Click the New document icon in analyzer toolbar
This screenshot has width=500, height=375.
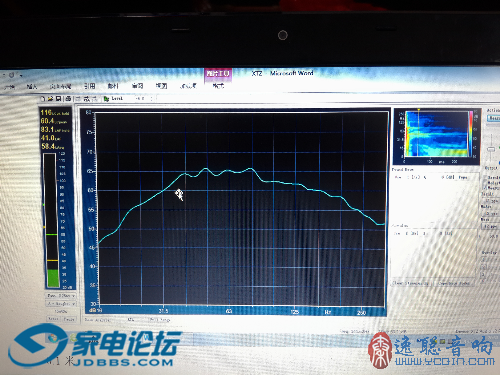click(43, 98)
